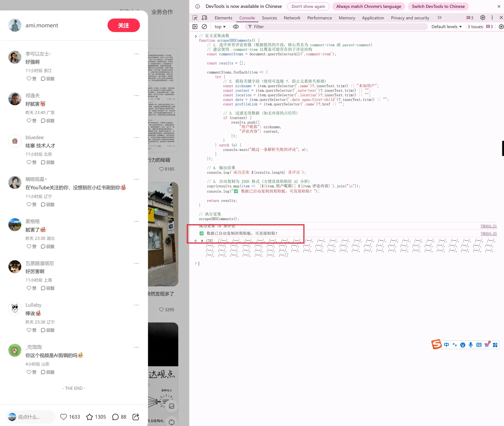The height and width of the screenshot is (426, 504).
Task: Toggle the device toolbar icon
Action: tap(204, 18)
